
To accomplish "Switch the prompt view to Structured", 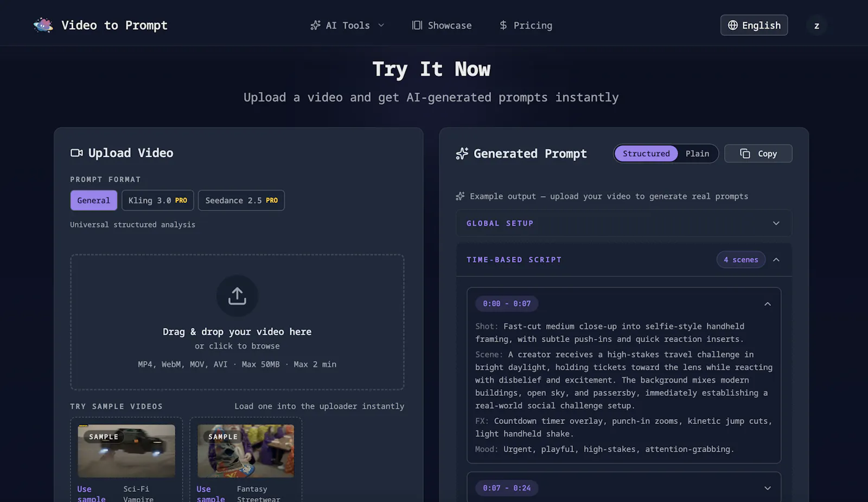I will (x=646, y=153).
